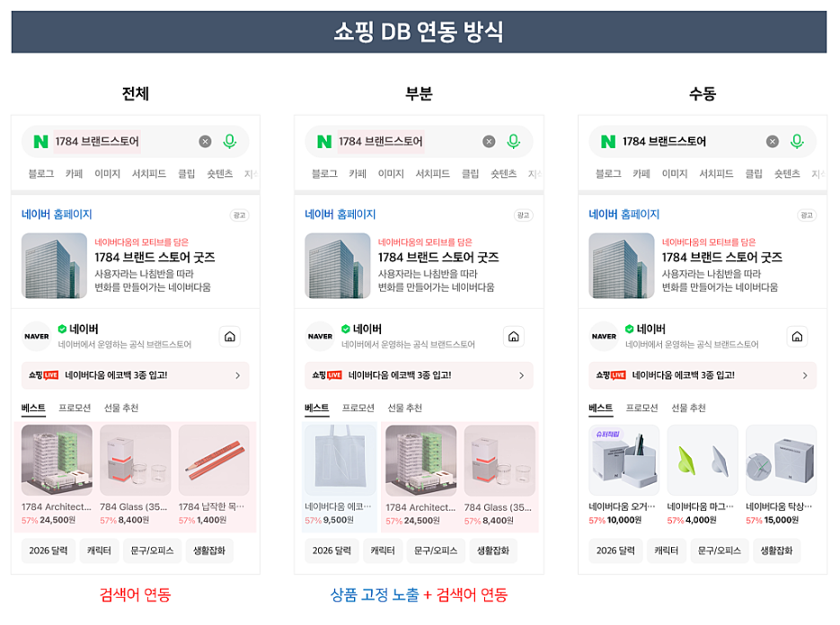Viewport: 840px width, 625px height.
Task: Open 1784 Glass product thumbnail in 전체 panel
Action: (x=135, y=461)
